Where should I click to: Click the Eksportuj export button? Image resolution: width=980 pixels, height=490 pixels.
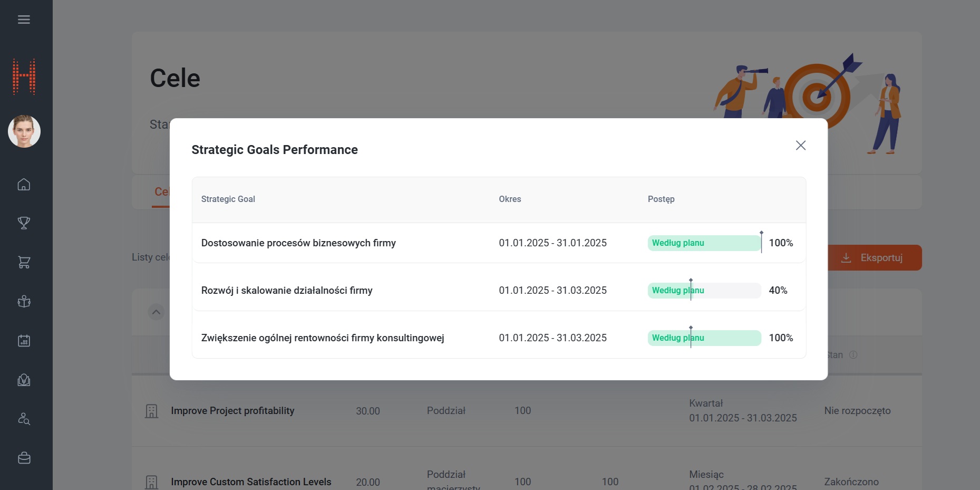(875, 258)
